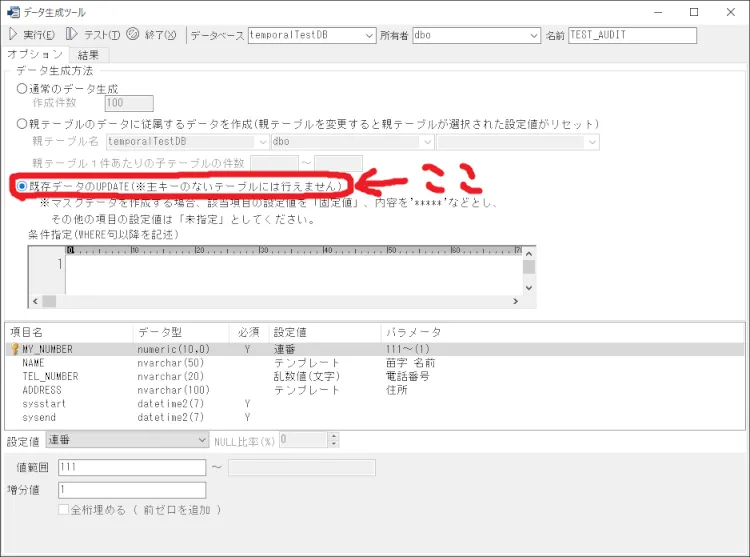This screenshot has height=557, width=750.
Task: Click the 作成件数 field showing 100
Action: pyautogui.click(x=129, y=103)
